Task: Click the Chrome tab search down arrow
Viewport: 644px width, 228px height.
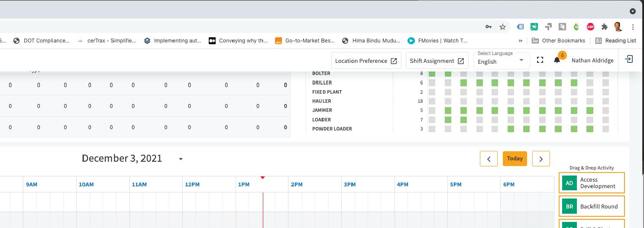Action: 633,11
